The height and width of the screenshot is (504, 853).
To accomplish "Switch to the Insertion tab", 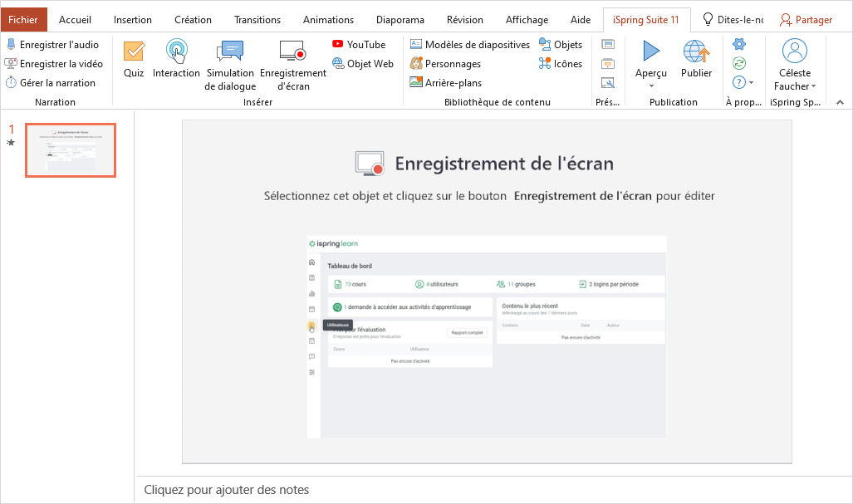I will click(x=133, y=20).
